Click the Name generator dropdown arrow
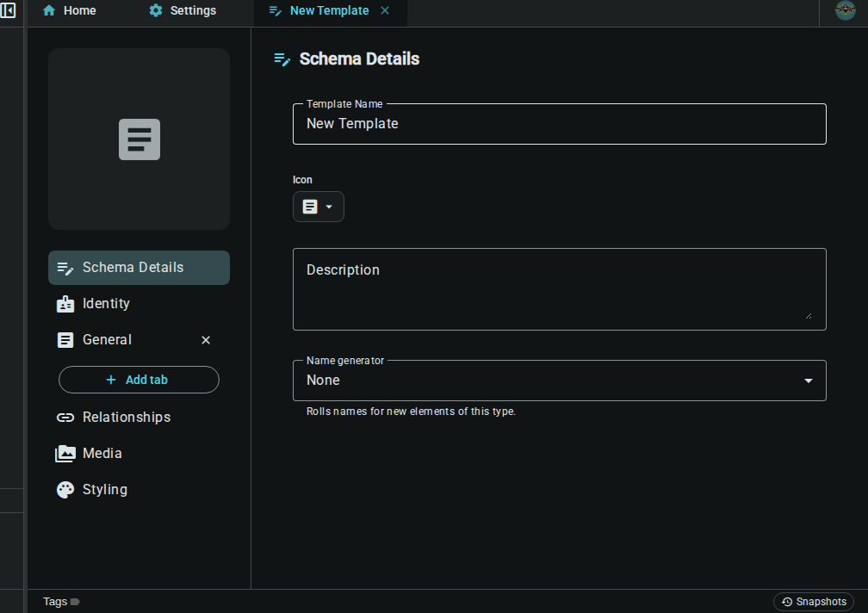 809,381
